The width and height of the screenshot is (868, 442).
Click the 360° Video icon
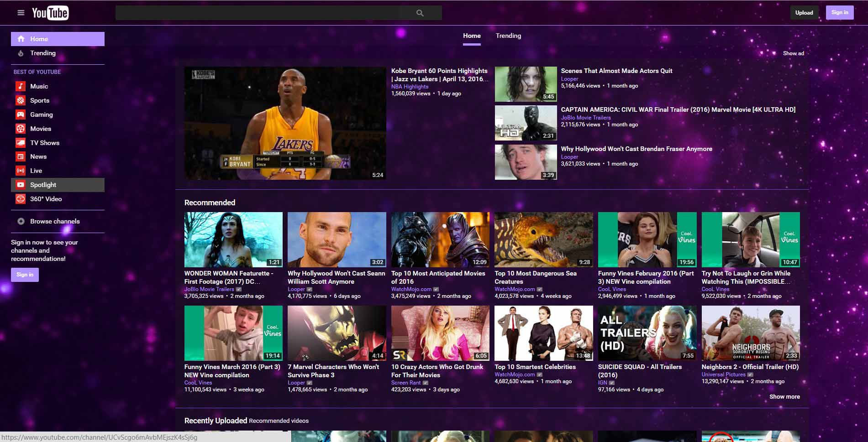21,199
